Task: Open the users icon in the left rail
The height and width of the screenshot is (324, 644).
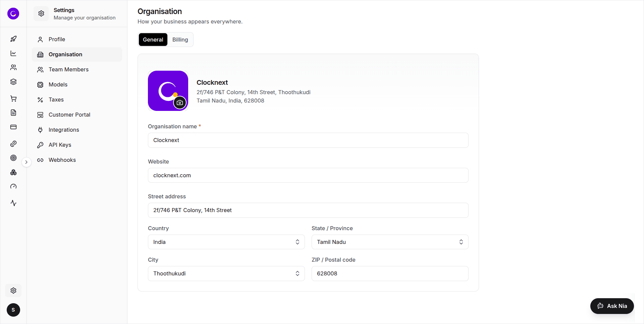Action: [13, 67]
